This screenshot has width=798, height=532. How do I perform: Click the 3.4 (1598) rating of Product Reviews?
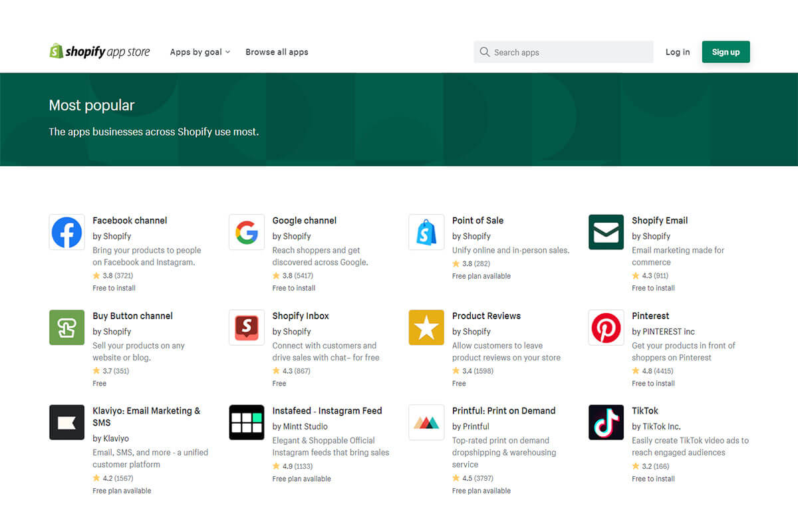[473, 370]
